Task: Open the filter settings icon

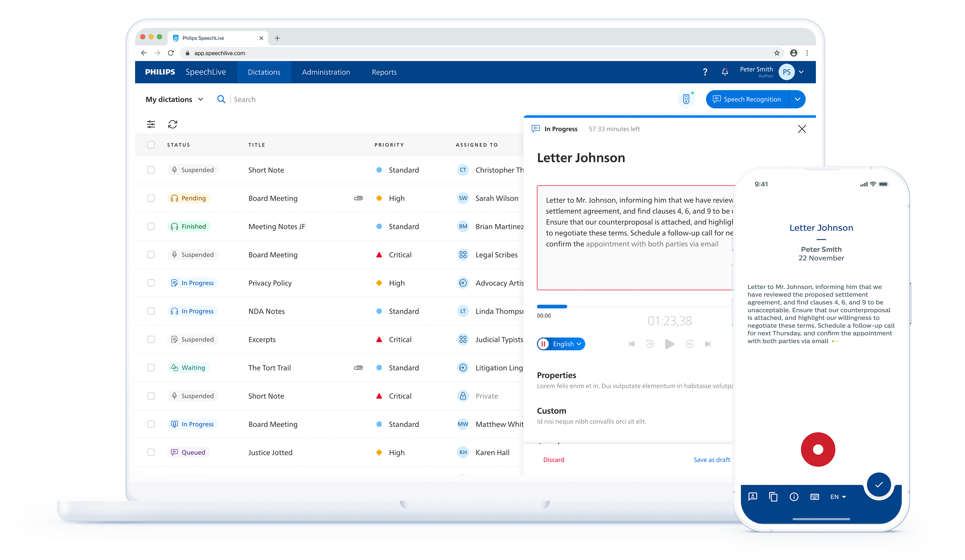Action: 151,124
